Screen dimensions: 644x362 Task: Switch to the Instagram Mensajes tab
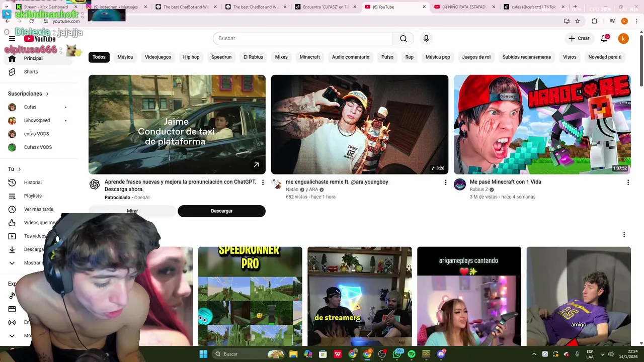[116, 7]
